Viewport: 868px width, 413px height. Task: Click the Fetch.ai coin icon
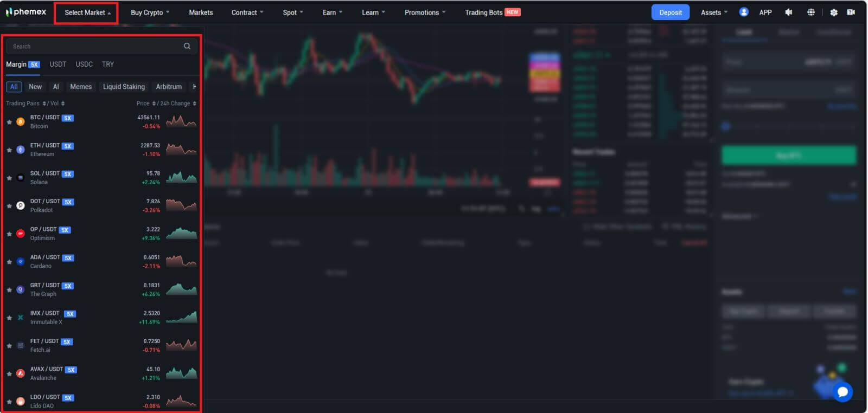pos(21,345)
